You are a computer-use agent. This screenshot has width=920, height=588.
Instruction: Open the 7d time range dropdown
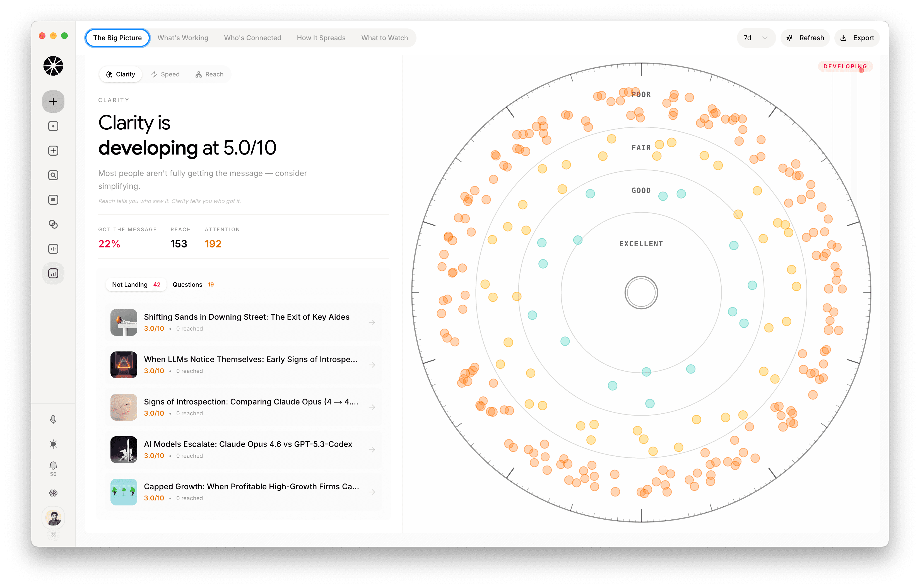point(755,38)
